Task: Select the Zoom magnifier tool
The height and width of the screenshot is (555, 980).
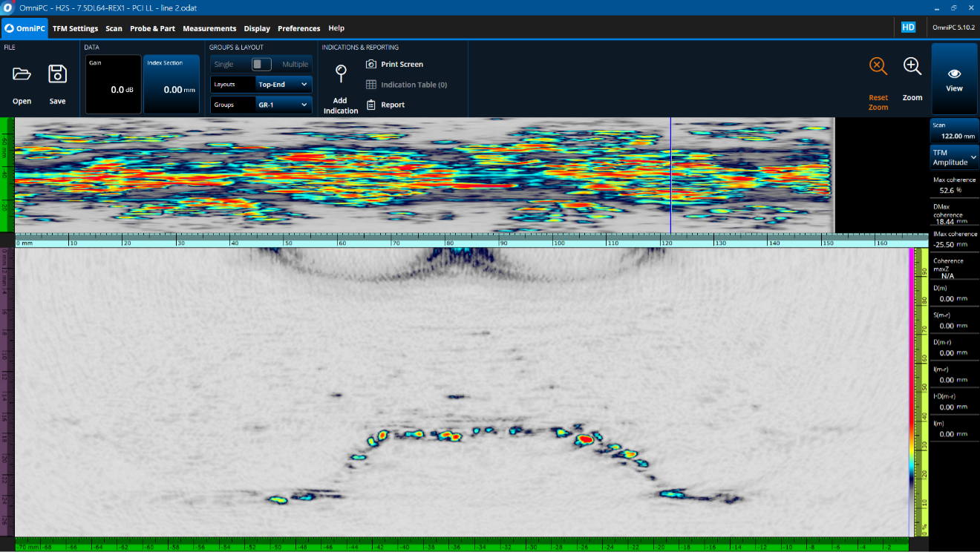Action: point(912,66)
